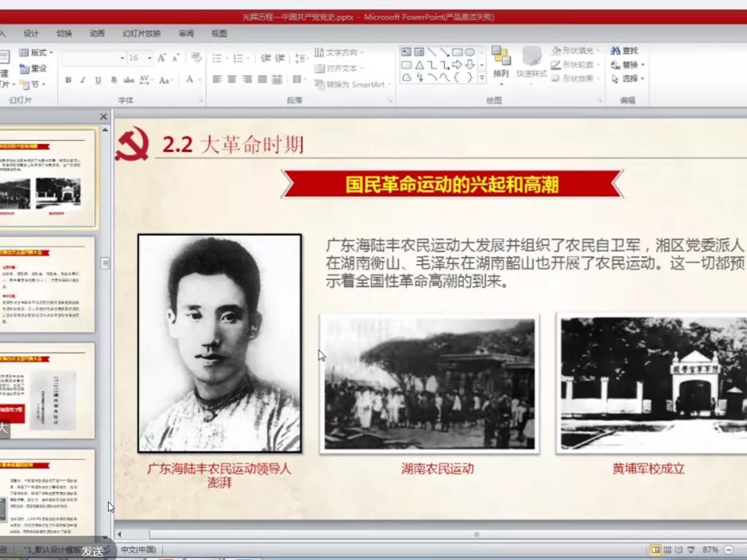747x560 pixels.
Task: Close the slide thumbnail pane
Action: click(104, 117)
